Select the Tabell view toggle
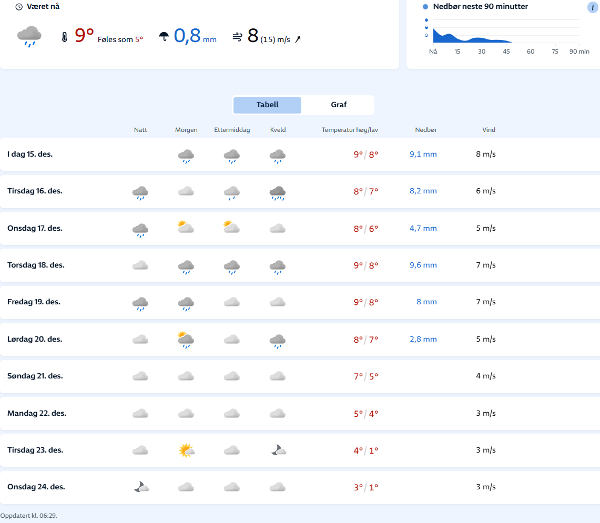Screen dimensions: 600x523 point(267,105)
